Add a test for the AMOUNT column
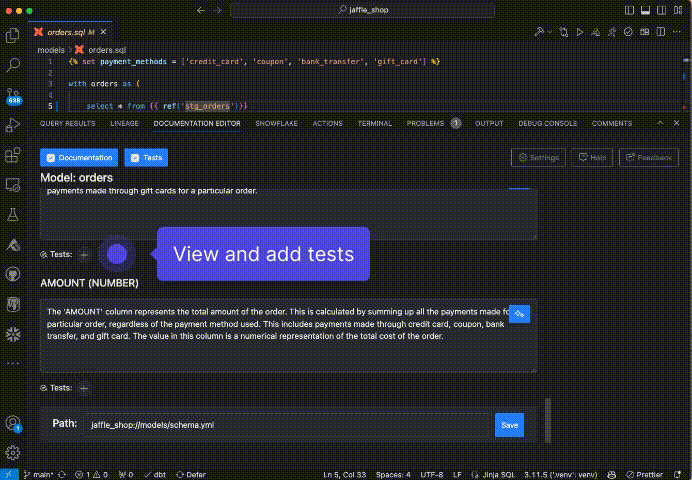The image size is (692, 480). [x=84, y=388]
